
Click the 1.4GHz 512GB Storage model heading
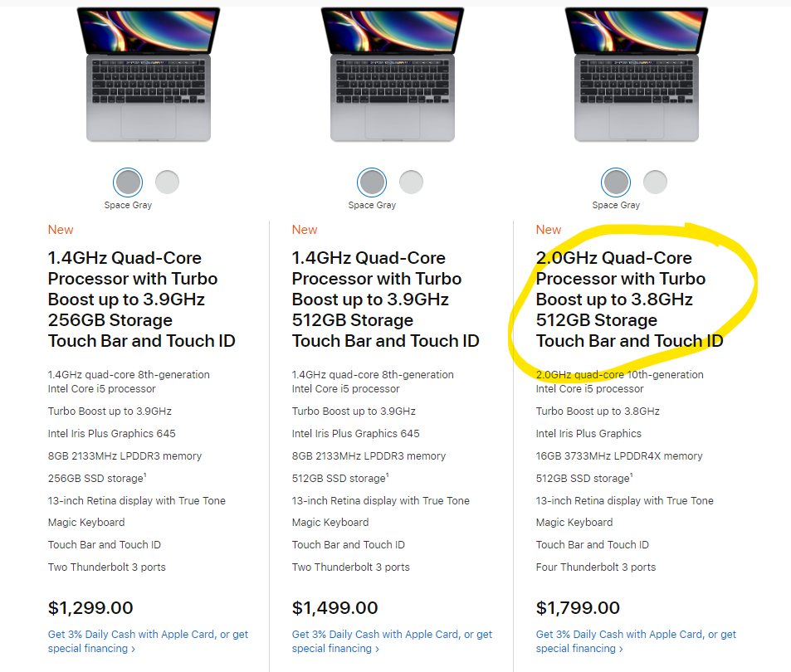385,299
